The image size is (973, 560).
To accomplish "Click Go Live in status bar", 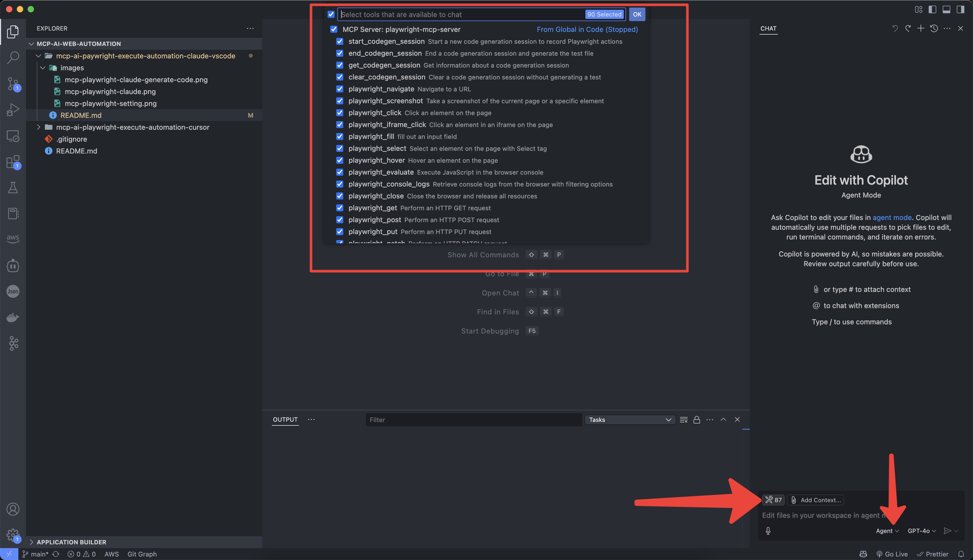I will (x=892, y=554).
